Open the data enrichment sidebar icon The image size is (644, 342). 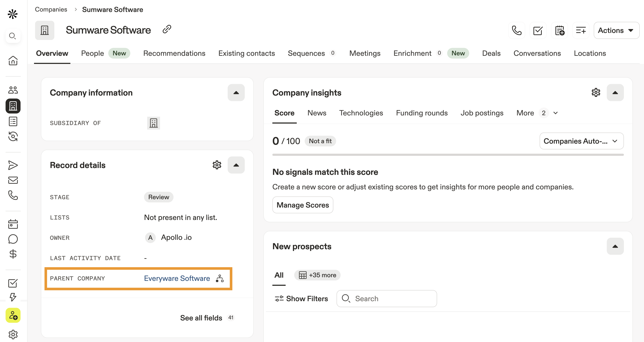(x=13, y=136)
